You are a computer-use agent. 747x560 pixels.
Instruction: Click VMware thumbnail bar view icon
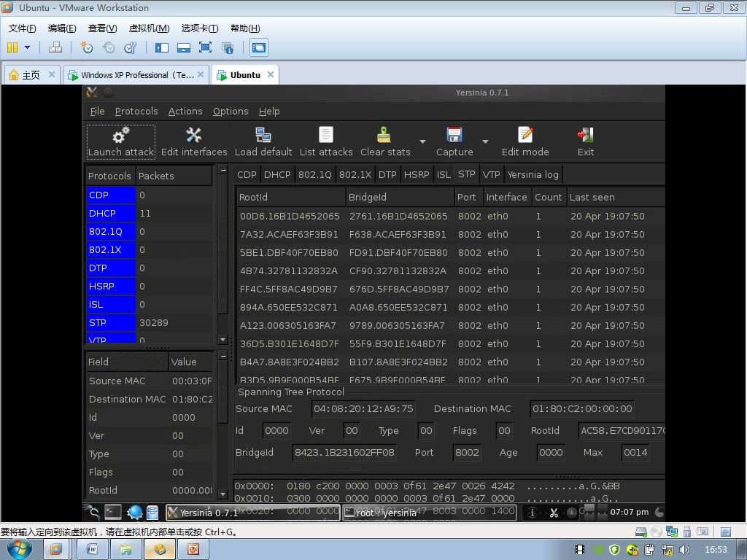(x=183, y=47)
